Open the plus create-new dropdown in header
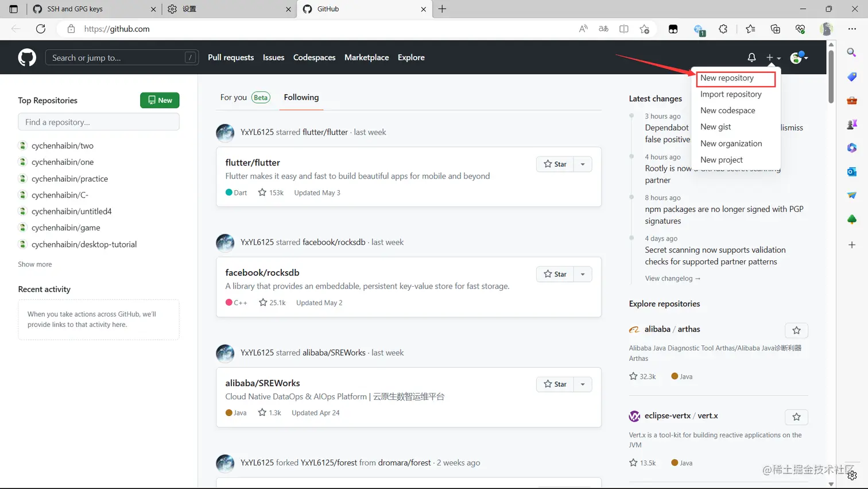The width and height of the screenshot is (868, 489). 773,57
